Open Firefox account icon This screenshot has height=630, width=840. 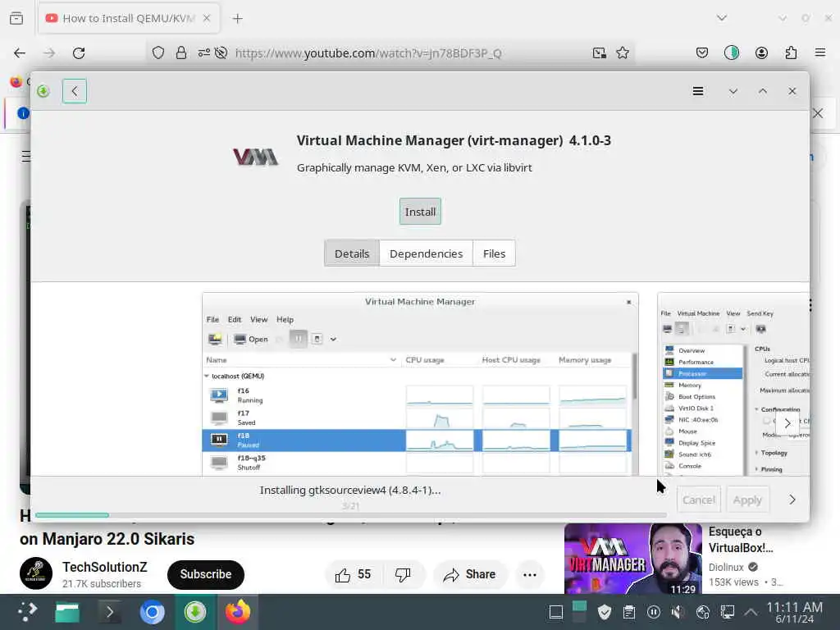click(761, 52)
